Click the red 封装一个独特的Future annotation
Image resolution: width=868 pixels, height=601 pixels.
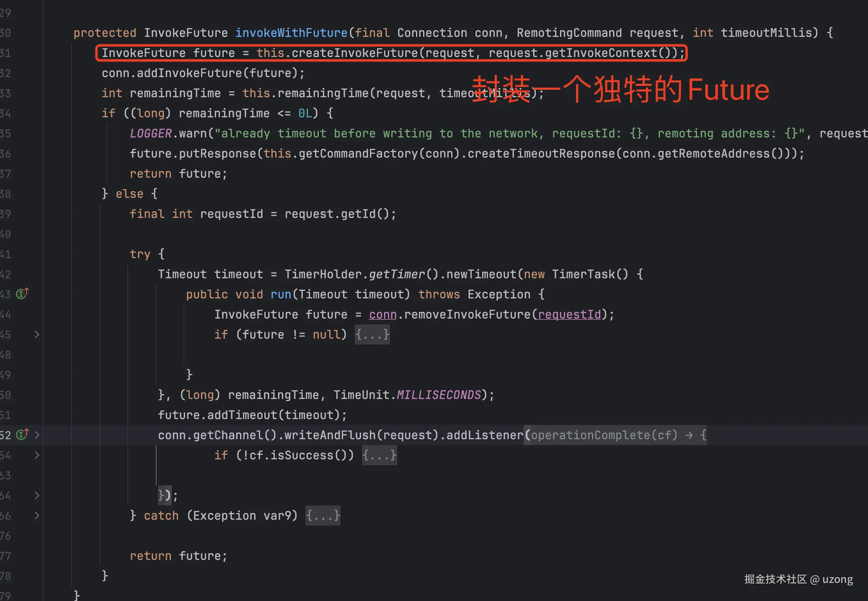pos(620,89)
